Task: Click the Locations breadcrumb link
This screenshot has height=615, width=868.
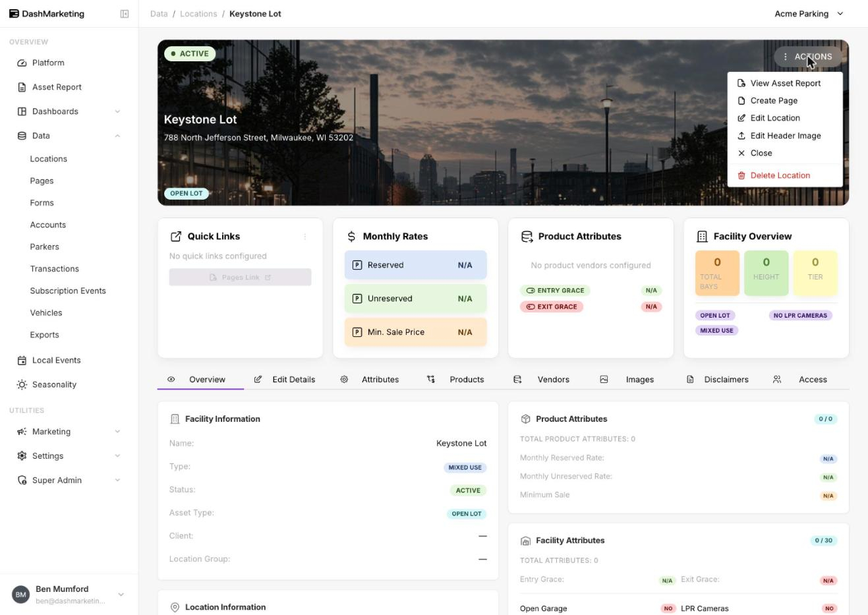Action: click(x=198, y=14)
